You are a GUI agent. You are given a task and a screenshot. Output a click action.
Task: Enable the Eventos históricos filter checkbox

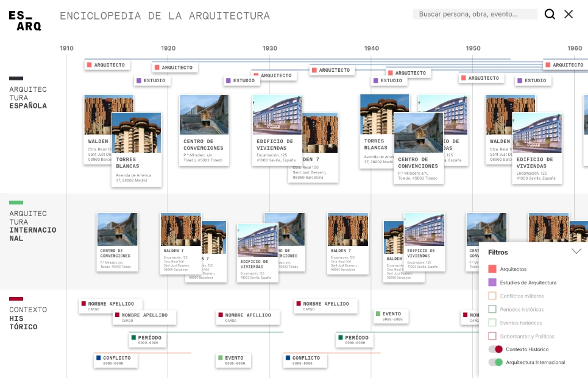coord(492,323)
